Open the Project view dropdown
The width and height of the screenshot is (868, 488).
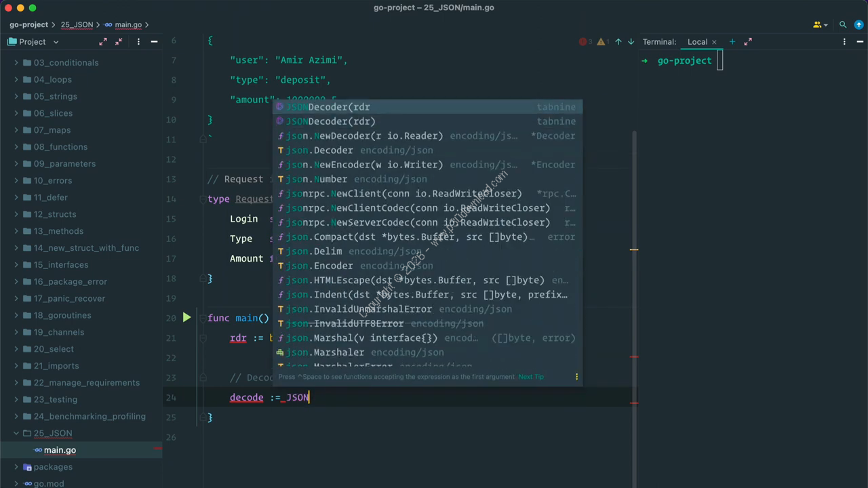click(x=56, y=42)
